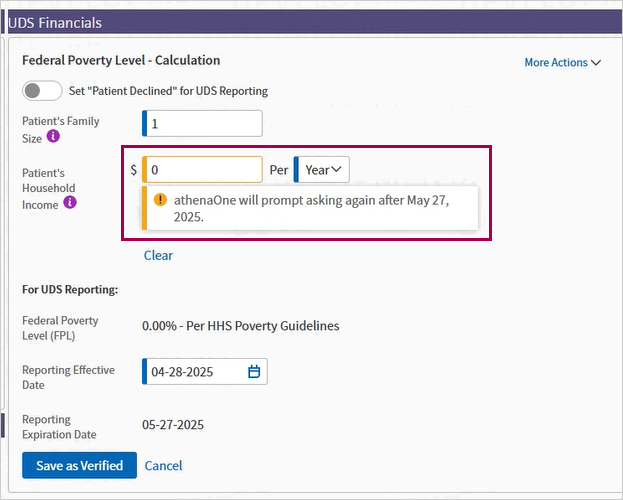This screenshot has width=623, height=500.
Task: Focus the Household Income amount field
Action: tap(202, 170)
